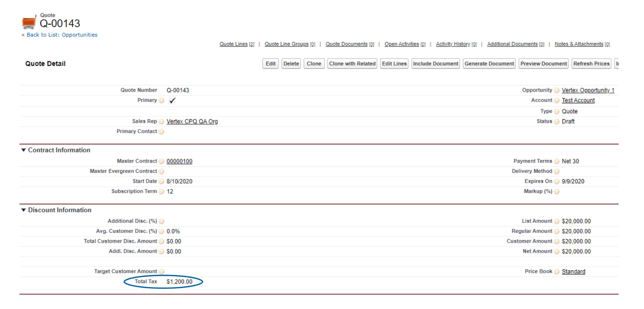Open Open Activities related list link
The width and height of the screenshot is (644, 309).
(405, 44)
